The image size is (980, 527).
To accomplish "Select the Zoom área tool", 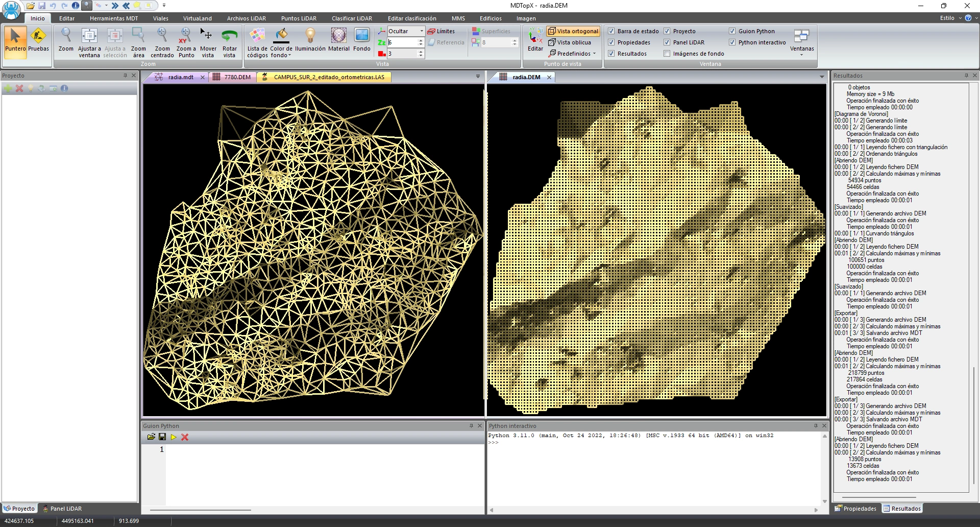I will point(138,43).
